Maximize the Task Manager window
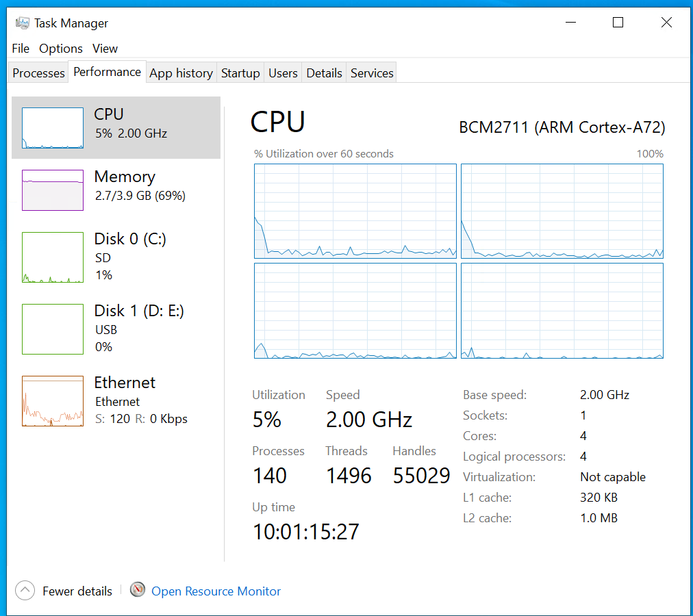This screenshot has height=616, width=693. (618, 22)
